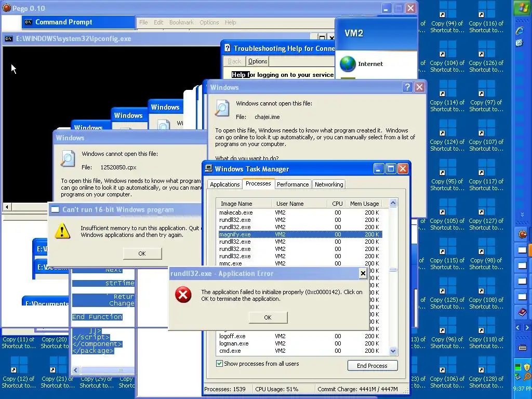Screen dimensions: 532x399
Task: Sort processes by Image Name column
Action: click(x=244, y=204)
